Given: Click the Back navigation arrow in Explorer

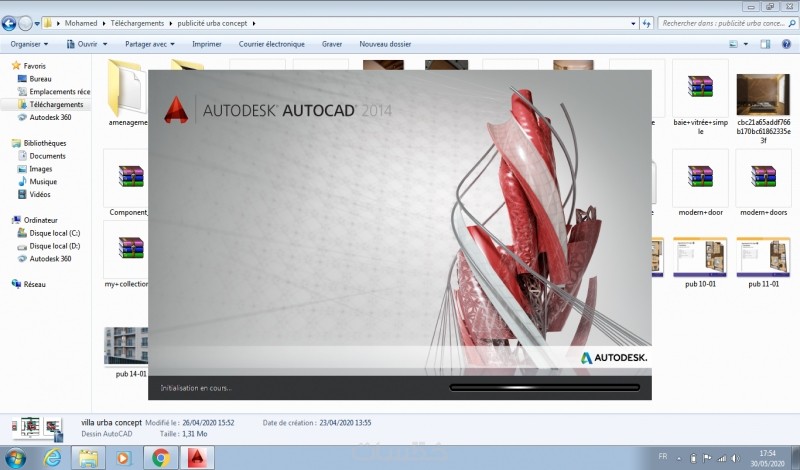Looking at the screenshot, I should 9,23.
